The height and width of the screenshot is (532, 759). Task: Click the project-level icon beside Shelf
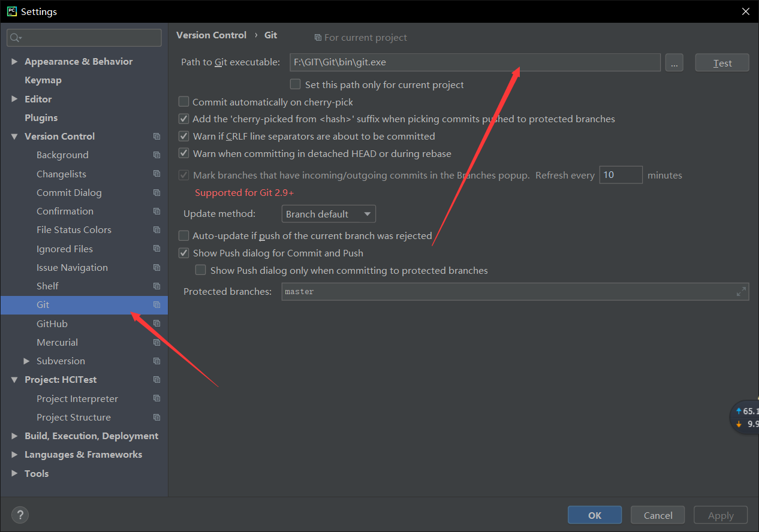pyautogui.click(x=156, y=286)
